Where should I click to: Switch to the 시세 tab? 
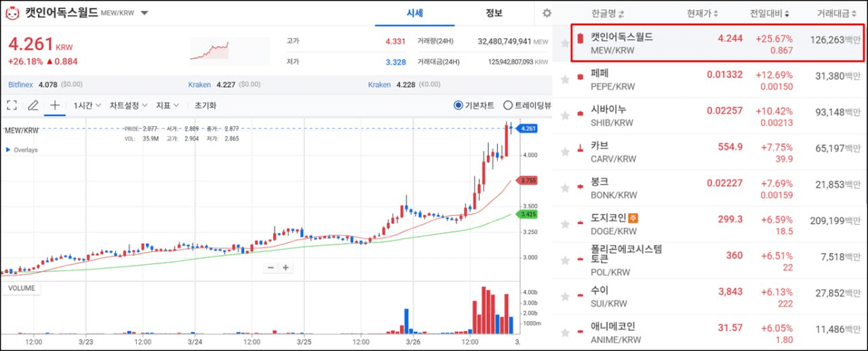click(x=415, y=13)
